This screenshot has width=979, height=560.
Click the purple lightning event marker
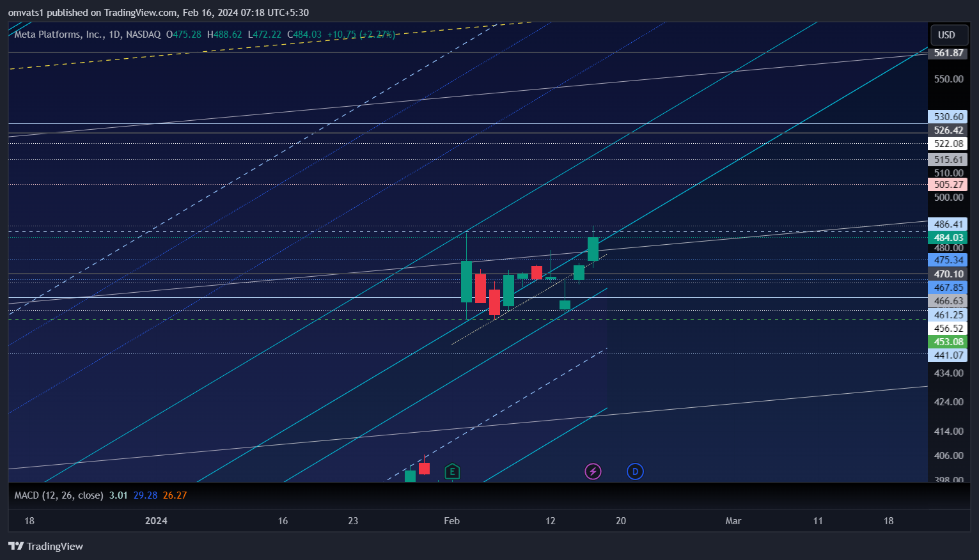click(x=593, y=472)
